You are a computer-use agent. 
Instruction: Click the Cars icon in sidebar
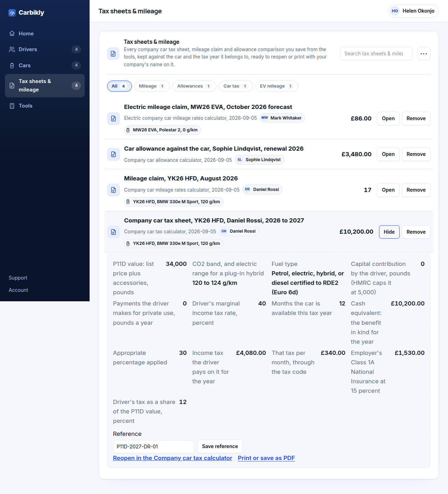point(12,66)
